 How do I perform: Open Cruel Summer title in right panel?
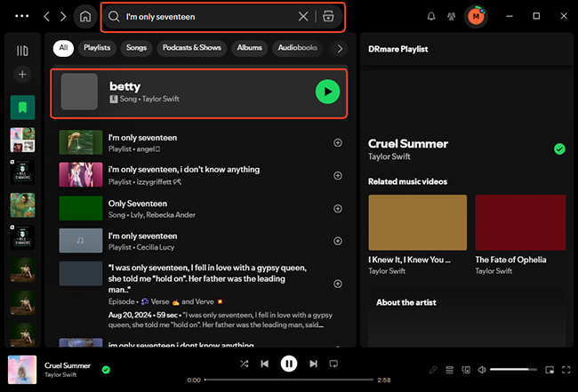(408, 144)
